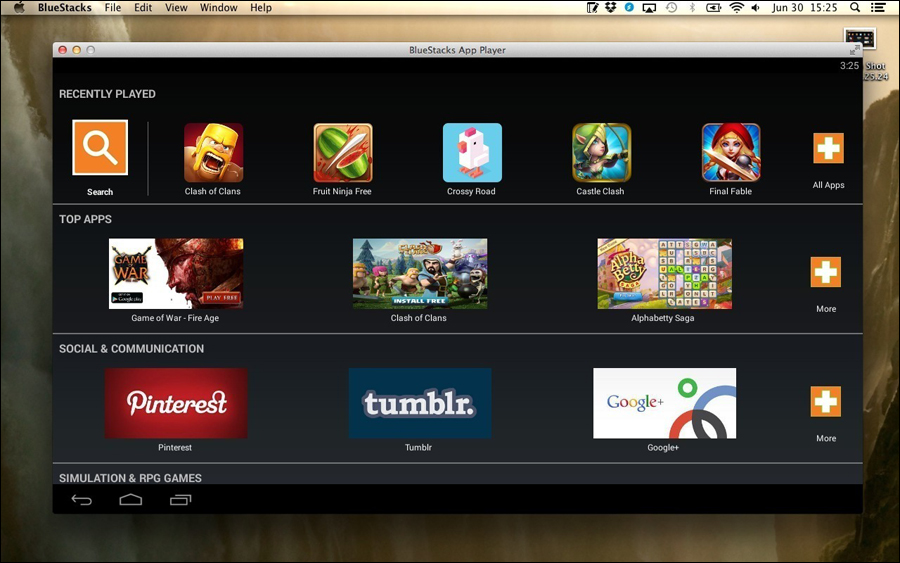Screen dimensions: 900x563
Task: Open the File menu
Action: [x=113, y=8]
